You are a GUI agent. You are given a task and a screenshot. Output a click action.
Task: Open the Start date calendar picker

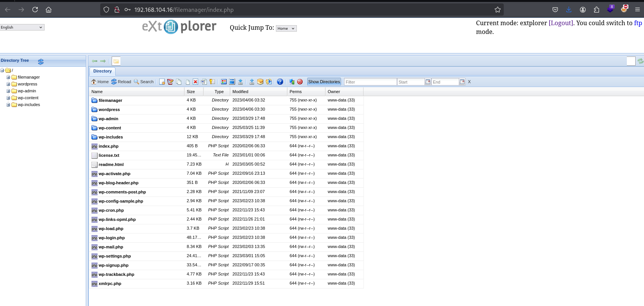(x=428, y=82)
